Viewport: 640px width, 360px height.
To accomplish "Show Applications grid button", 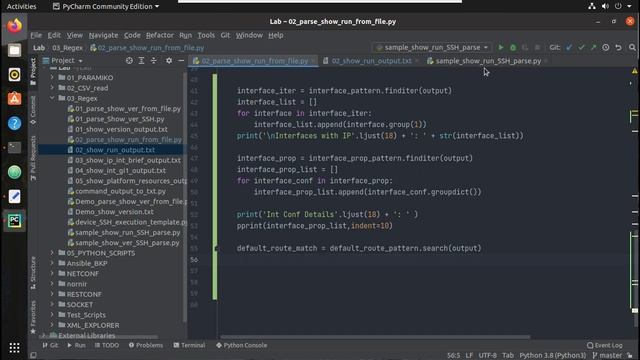I will click(x=14, y=348).
